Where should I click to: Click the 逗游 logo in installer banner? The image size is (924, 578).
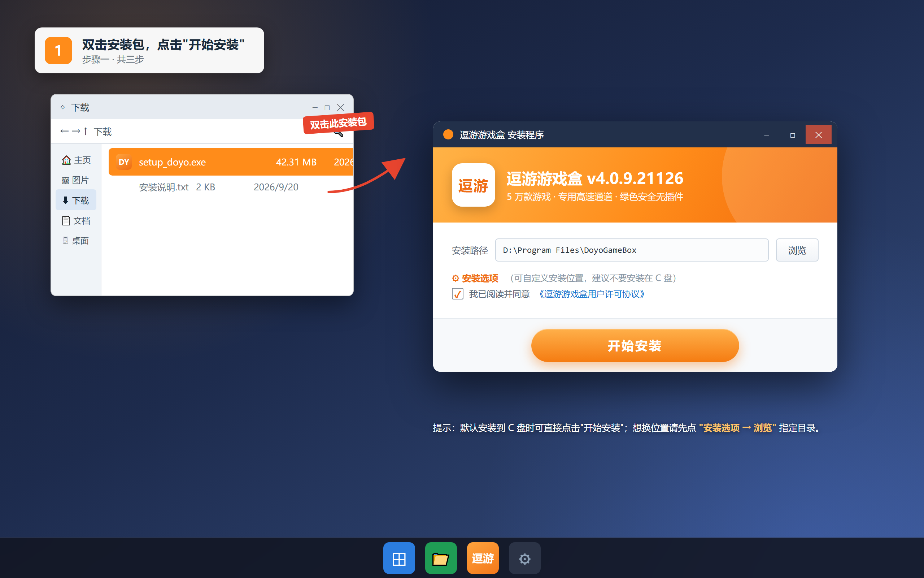point(474,185)
